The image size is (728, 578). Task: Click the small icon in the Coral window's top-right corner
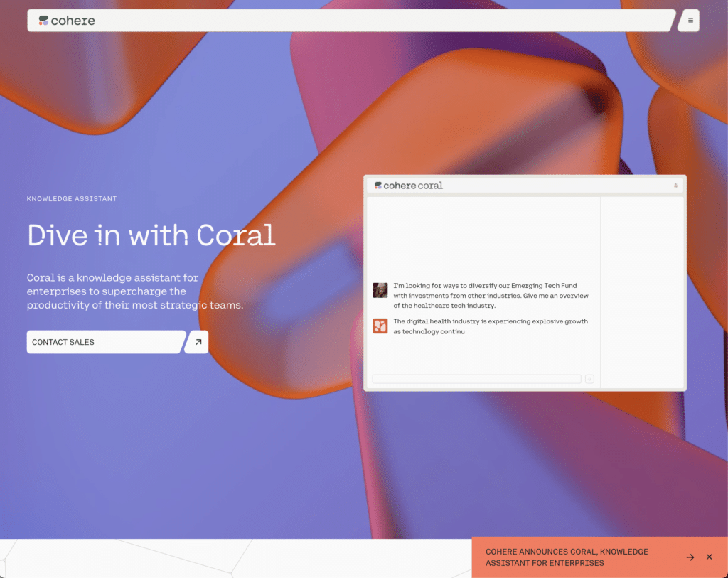coord(675,186)
